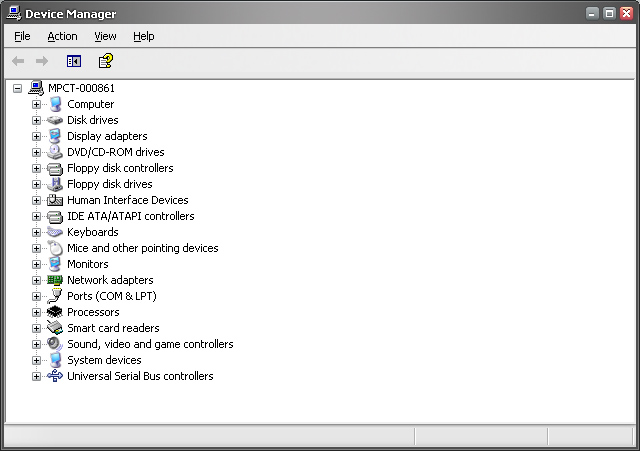
Task: Open the Help menu
Action: point(144,36)
